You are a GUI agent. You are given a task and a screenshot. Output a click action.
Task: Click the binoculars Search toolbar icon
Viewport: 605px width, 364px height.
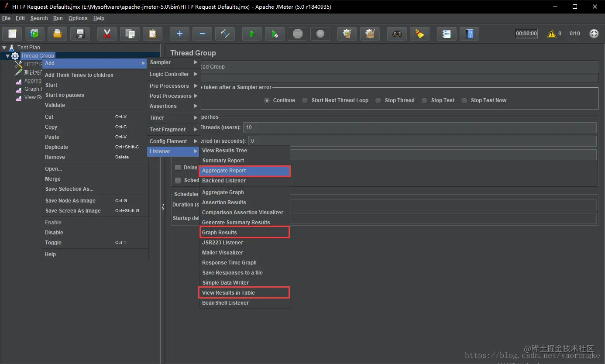(397, 34)
